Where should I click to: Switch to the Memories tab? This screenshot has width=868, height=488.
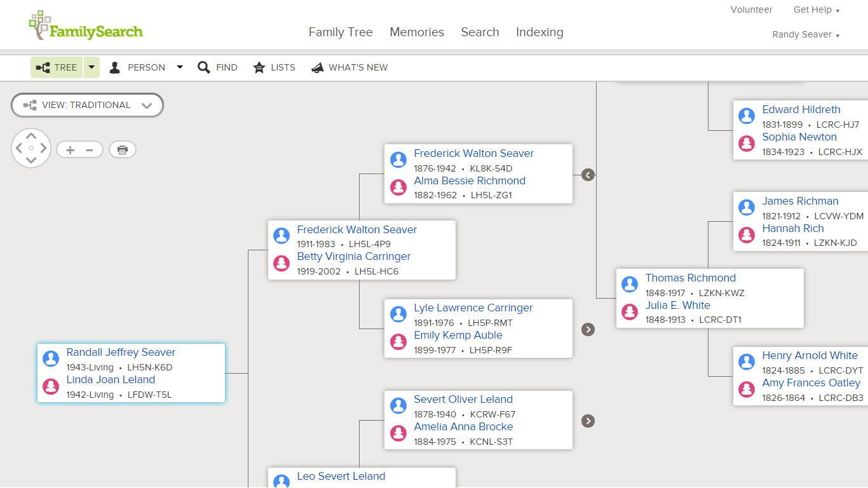416,32
